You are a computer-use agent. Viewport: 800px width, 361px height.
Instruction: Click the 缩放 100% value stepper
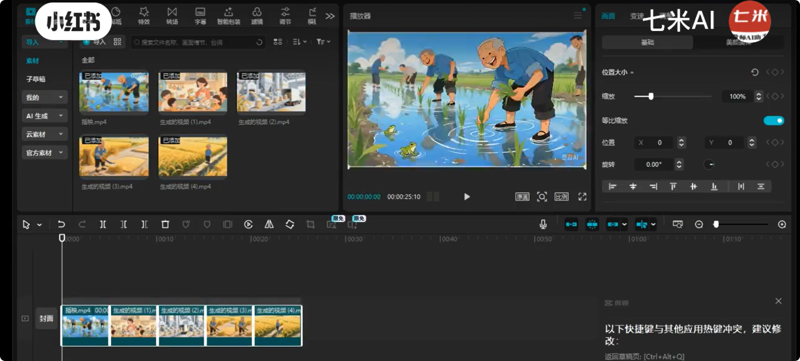coord(759,96)
